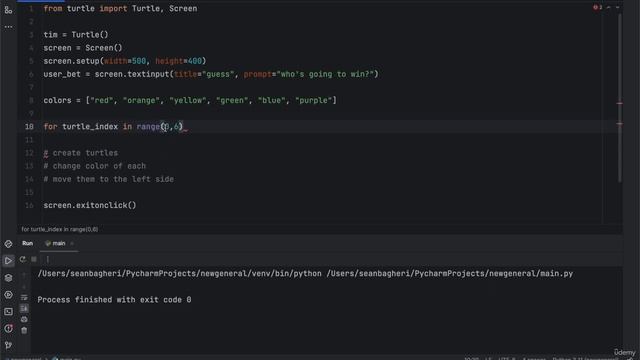Clear console output with trash icon
The height and width of the screenshot is (360, 640).
(24, 330)
